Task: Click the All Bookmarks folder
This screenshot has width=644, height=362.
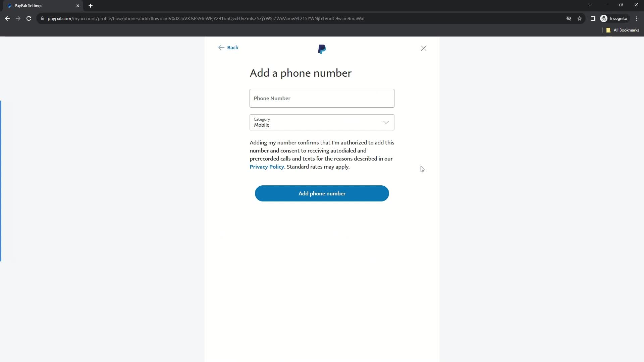Action: point(623,30)
